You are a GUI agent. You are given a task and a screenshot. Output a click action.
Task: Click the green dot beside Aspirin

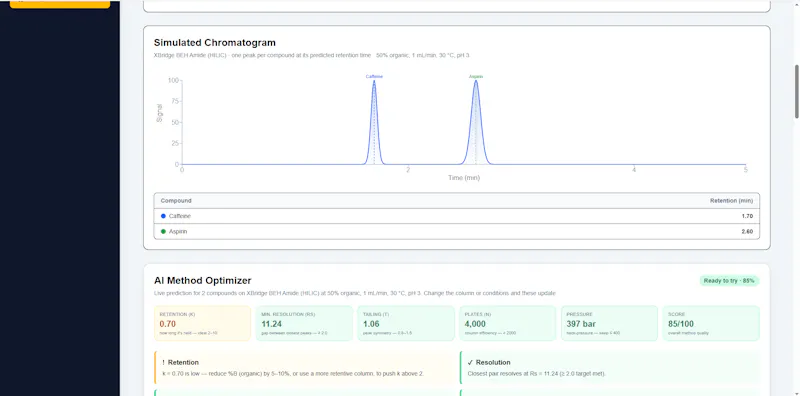tap(163, 231)
